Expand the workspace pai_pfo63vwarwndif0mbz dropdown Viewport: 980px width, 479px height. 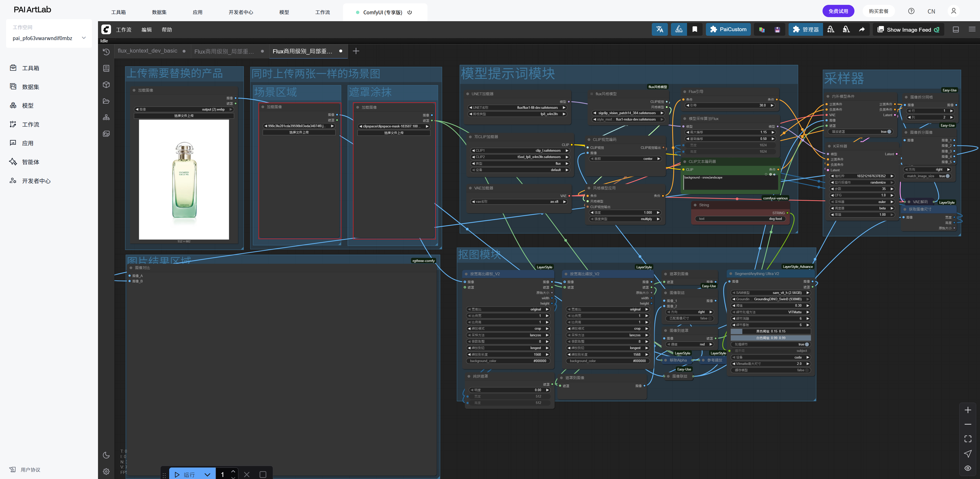[x=84, y=38]
